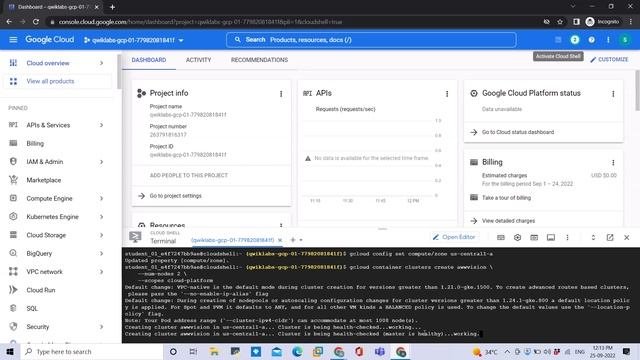Open the new-tab project dropdown arrow in Cloud Shell
This screenshot has height=360, width=640.
[x=301, y=240]
